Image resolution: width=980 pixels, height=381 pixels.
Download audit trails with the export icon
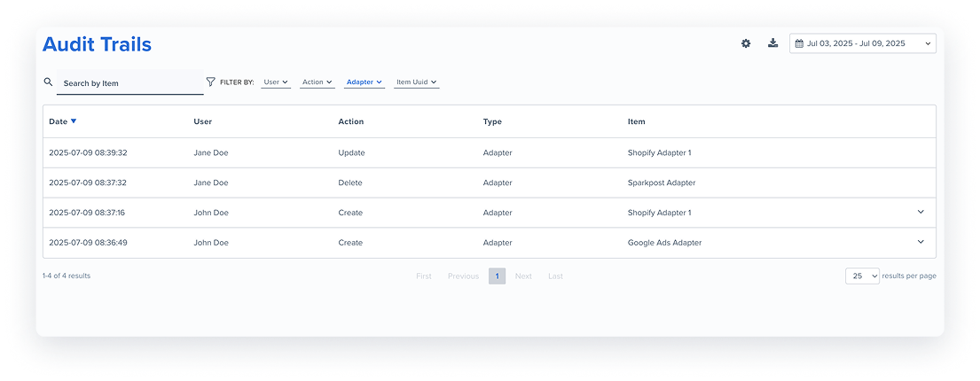click(773, 43)
